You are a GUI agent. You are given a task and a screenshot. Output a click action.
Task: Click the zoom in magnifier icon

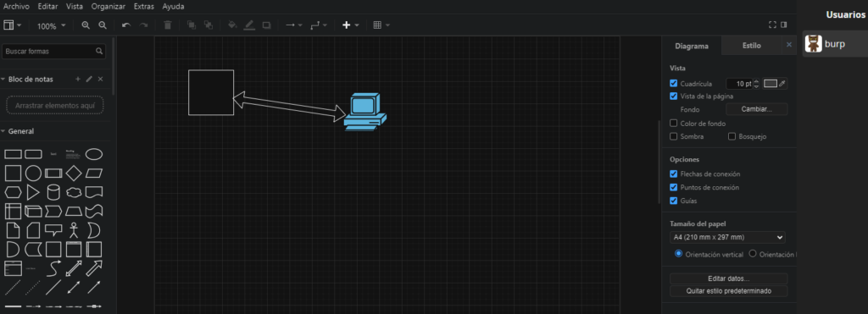[x=86, y=25]
